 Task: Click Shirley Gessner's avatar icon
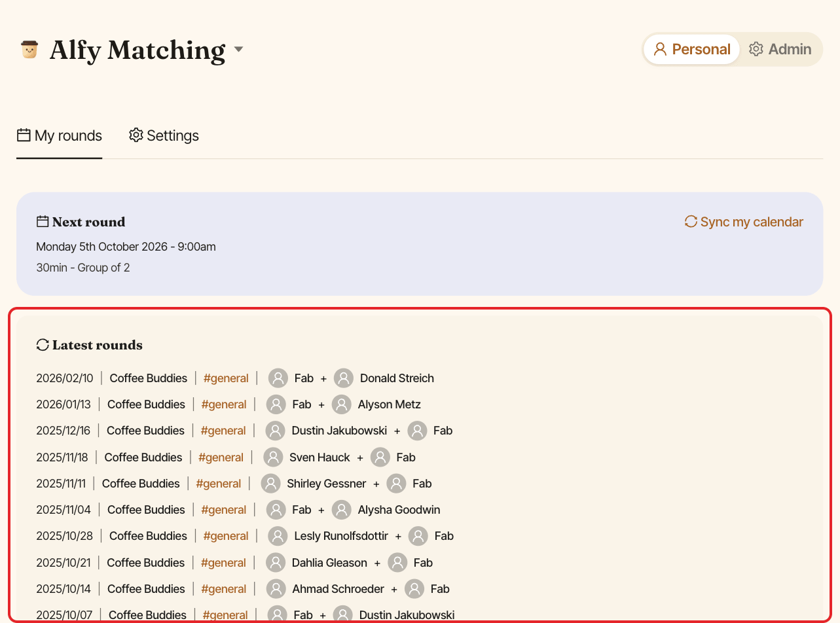[270, 484]
